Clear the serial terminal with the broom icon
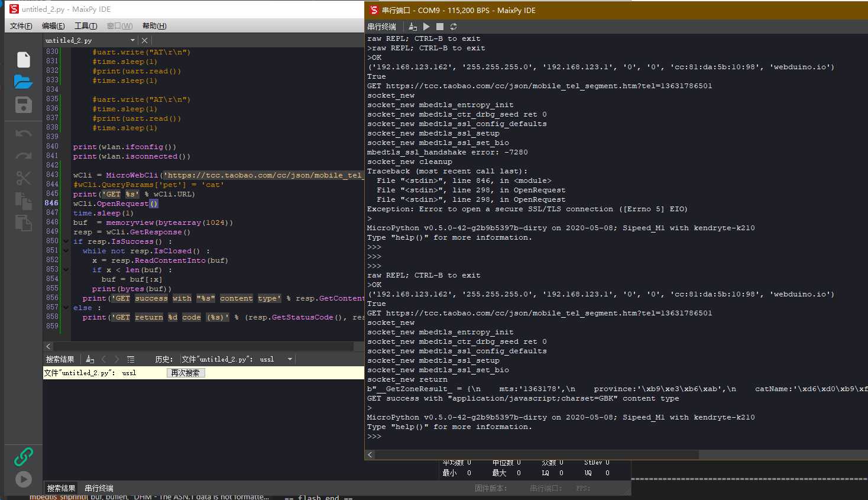 [413, 27]
